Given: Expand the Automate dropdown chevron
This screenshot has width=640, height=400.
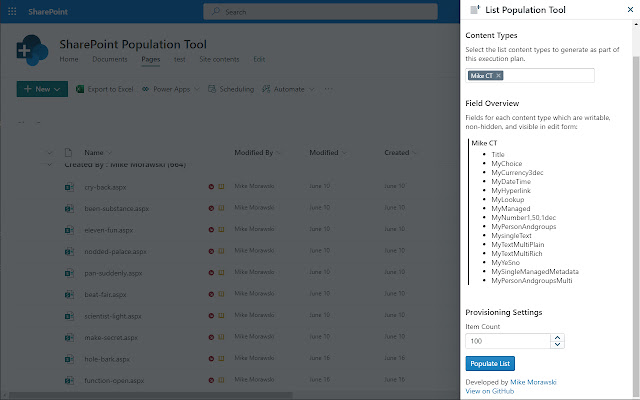Looking at the screenshot, I should click(311, 89).
